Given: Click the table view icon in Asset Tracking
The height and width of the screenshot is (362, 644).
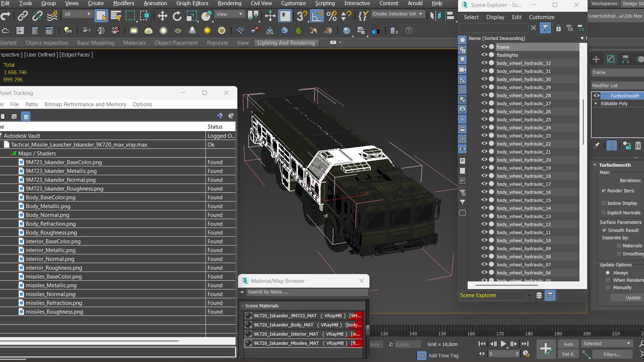Looking at the screenshot, I should 26,117.
